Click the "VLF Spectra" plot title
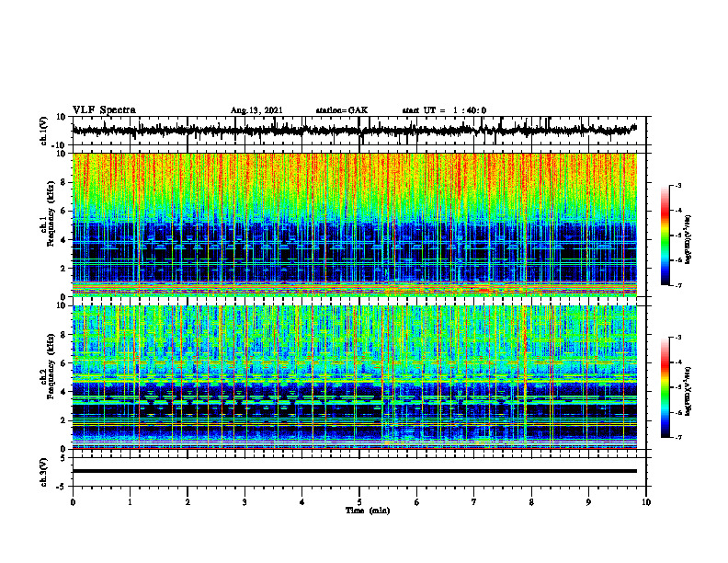Image resolution: width=728 pixels, height=563 pixels. (x=104, y=110)
